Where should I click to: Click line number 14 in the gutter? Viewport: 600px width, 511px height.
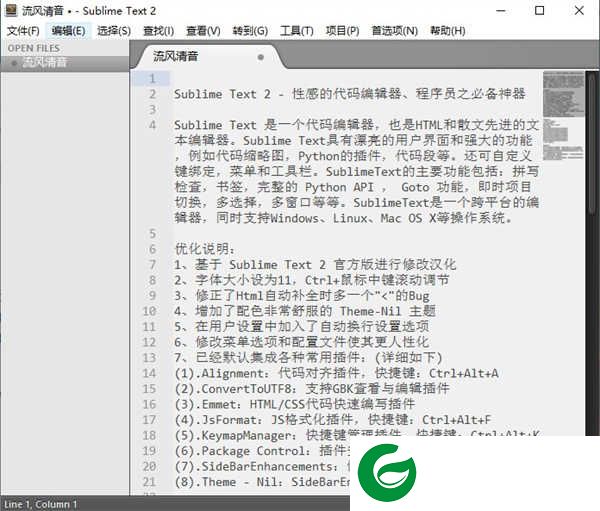pos(149,373)
